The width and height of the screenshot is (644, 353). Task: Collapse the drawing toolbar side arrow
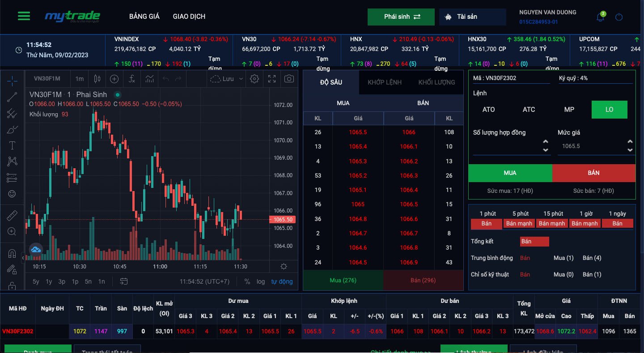23,257
